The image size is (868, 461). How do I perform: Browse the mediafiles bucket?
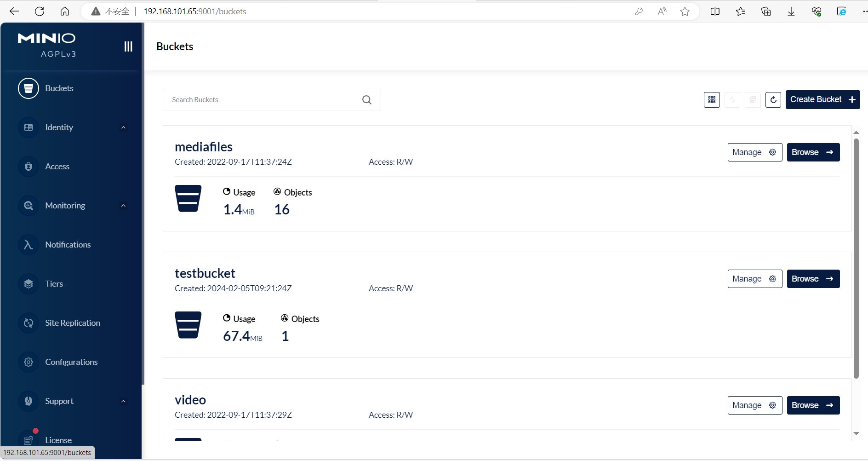click(813, 152)
